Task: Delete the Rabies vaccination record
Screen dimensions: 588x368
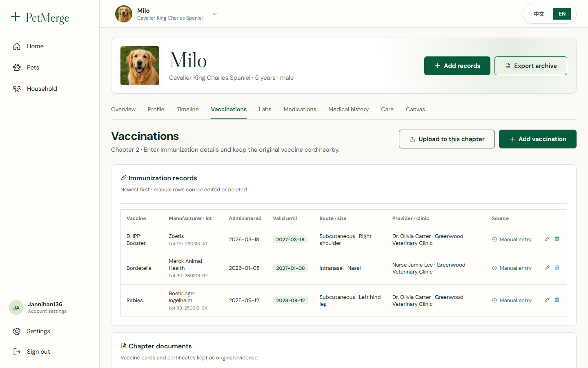Action: click(x=557, y=300)
